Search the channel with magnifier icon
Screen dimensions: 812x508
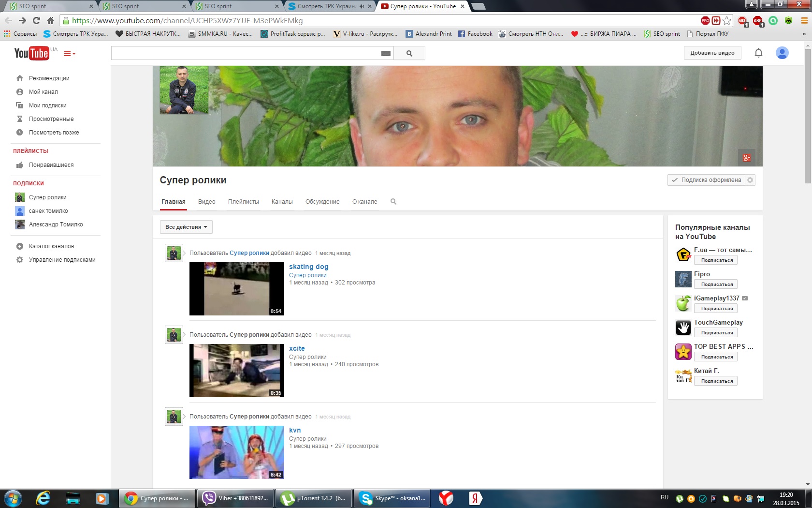click(393, 202)
